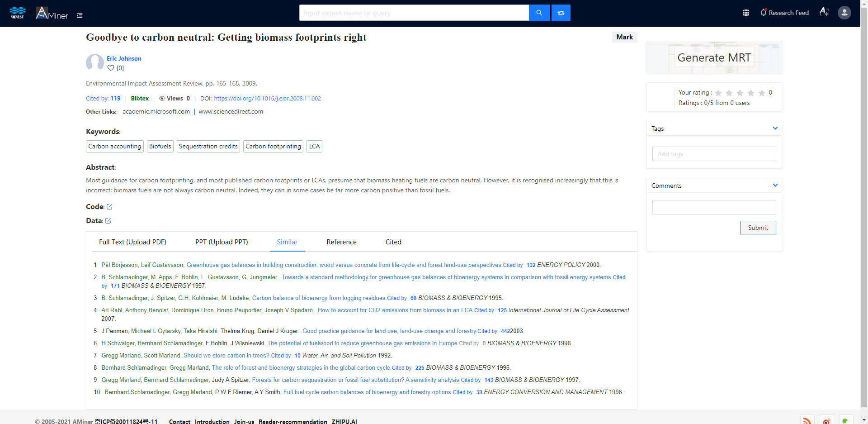Open 'Greenhouse gas balances in building construction' paper
Screen dimensions: 868x424
[x=344, y=265]
